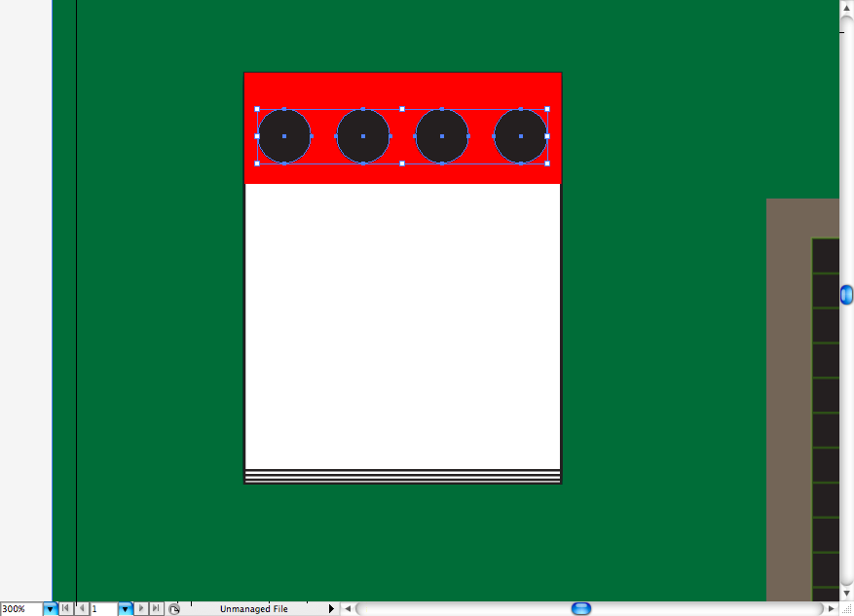
Task: Click the vertical scrollbar up arrow
Action: pos(846,8)
